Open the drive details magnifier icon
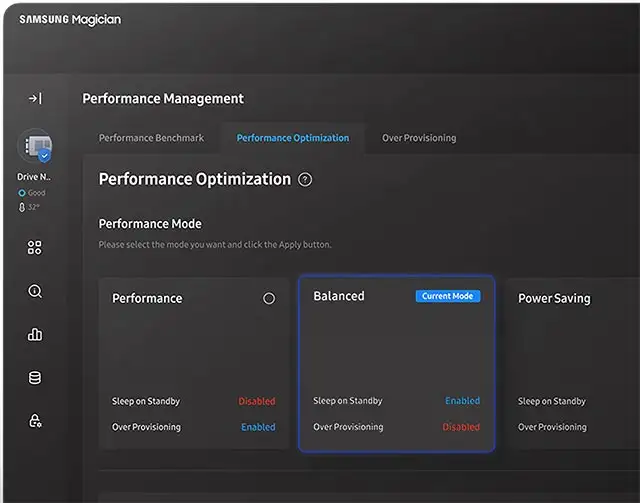 coord(35,291)
